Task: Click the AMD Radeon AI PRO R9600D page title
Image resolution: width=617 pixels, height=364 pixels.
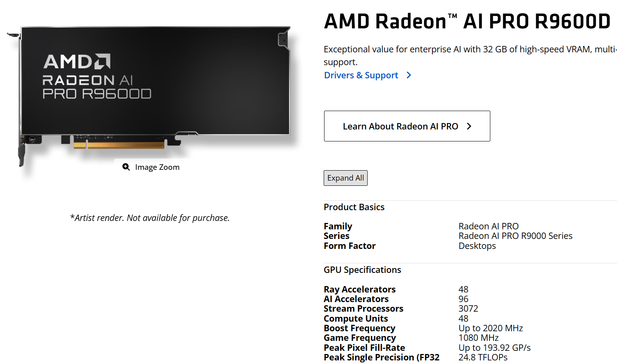Action: [x=467, y=22]
